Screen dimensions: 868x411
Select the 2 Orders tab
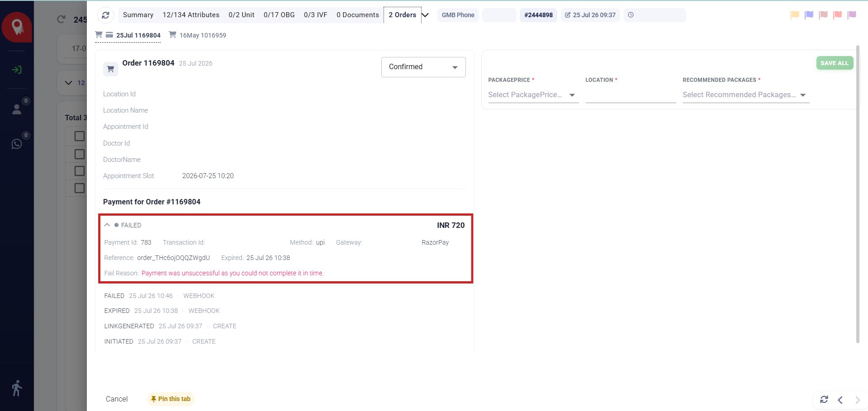click(x=402, y=15)
